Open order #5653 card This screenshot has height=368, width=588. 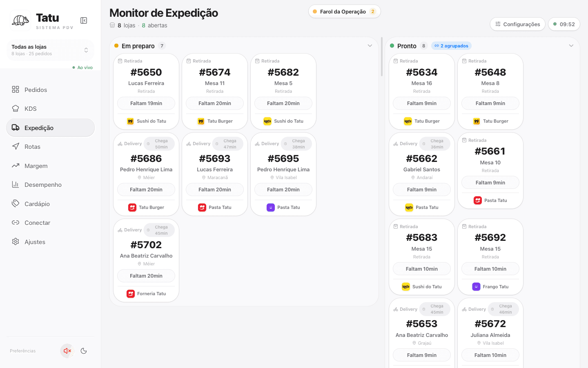coord(422,333)
